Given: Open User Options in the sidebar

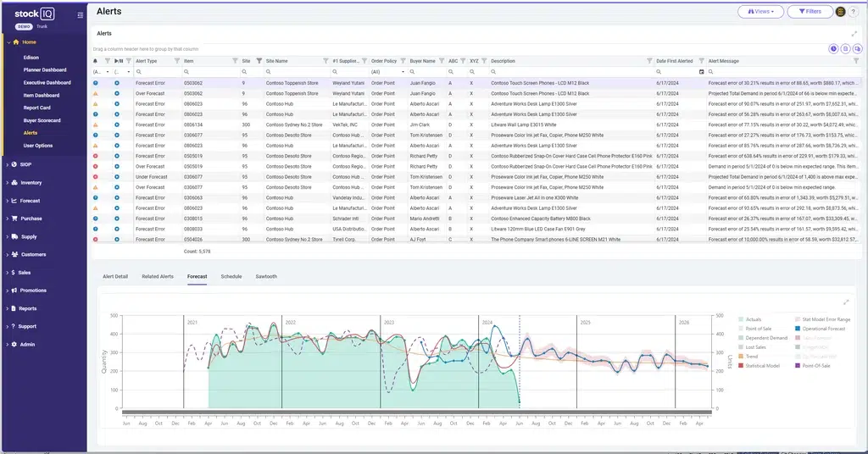Looking at the screenshot, I should click(x=37, y=146).
